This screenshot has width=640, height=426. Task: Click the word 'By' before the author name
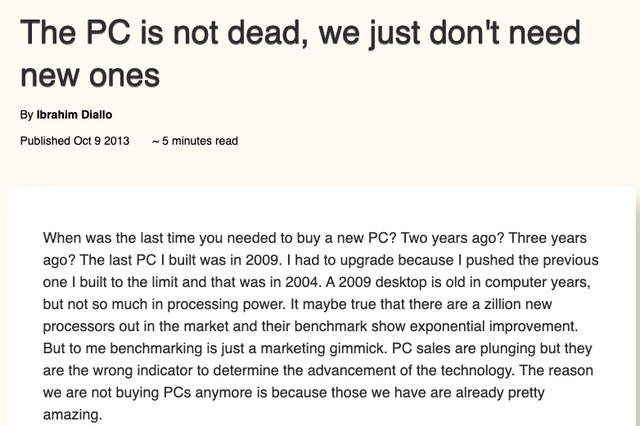pyautogui.click(x=27, y=115)
